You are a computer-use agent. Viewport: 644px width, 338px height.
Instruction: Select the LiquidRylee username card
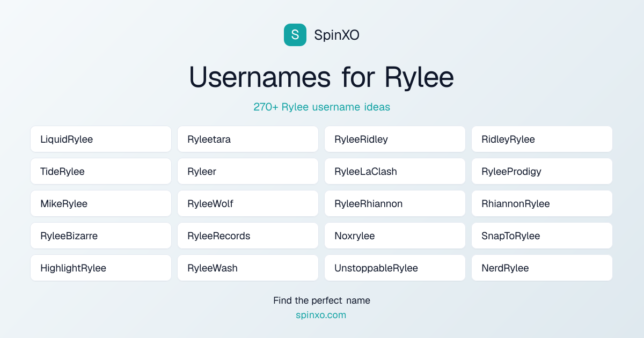point(101,139)
